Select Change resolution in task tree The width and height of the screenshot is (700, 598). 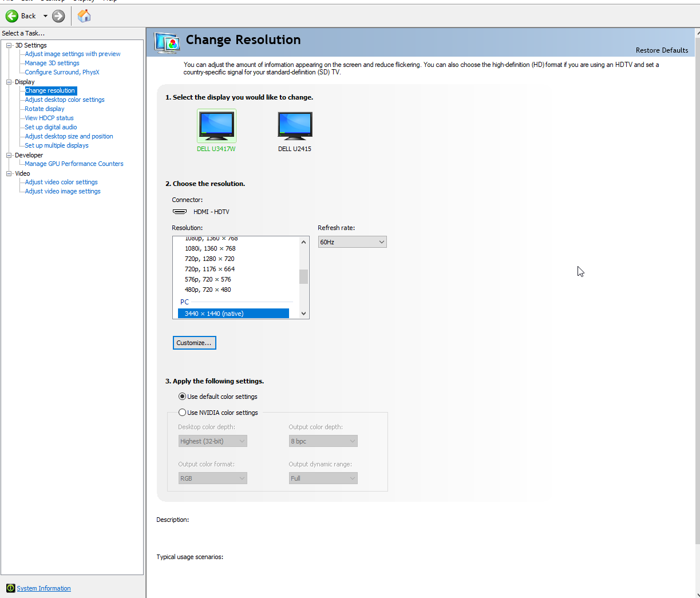tap(50, 90)
